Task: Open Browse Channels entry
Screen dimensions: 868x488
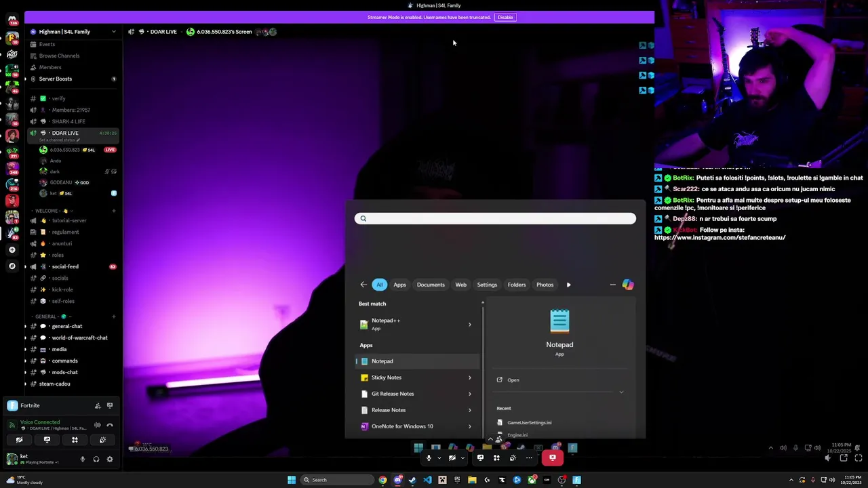Action: click(59, 56)
